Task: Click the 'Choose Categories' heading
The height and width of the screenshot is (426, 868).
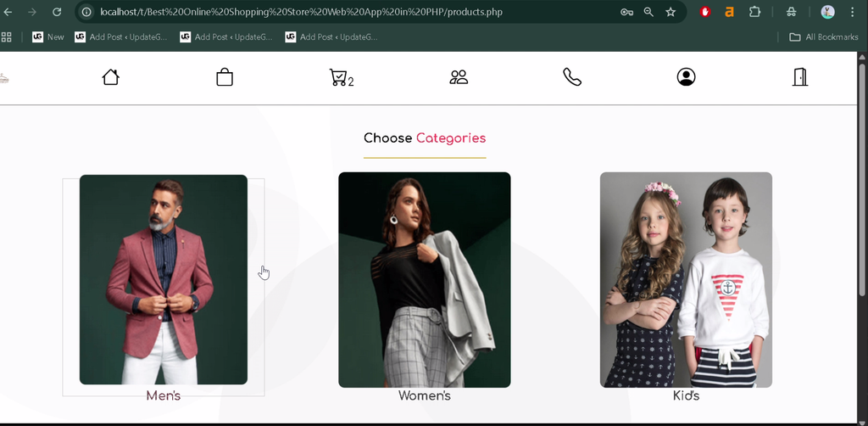Action: click(425, 138)
